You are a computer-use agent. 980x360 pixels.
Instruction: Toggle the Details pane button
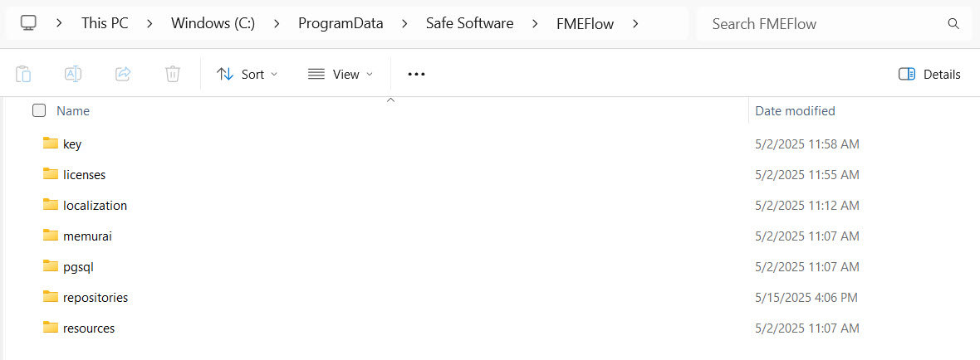click(929, 74)
